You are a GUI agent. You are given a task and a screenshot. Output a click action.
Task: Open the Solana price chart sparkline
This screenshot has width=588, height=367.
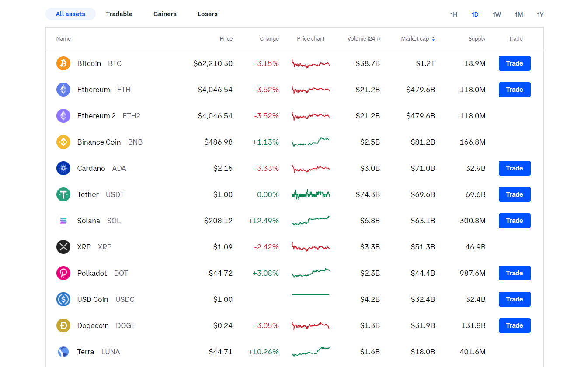coord(311,221)
